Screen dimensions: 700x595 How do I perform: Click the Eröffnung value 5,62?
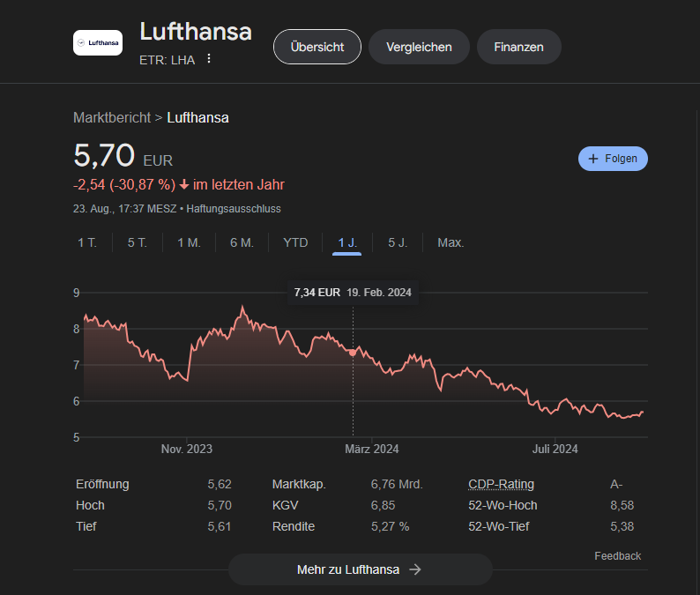[220, 484]
